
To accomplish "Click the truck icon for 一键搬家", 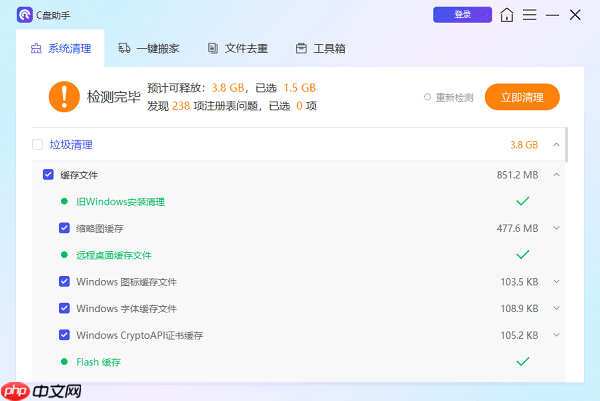I will point(124,48).
